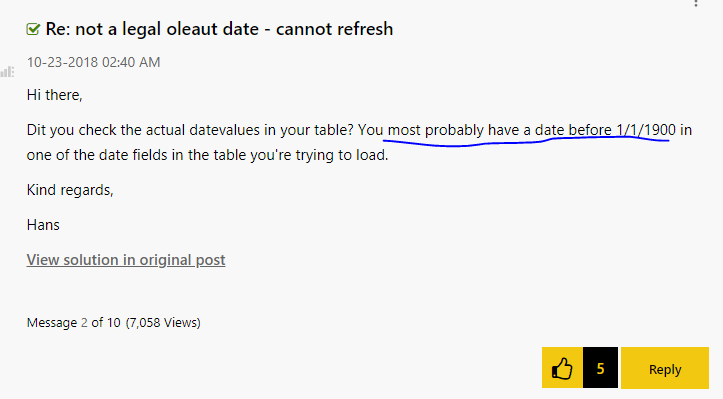Click the "Kind regards," line
723x399 pixels.
tap(70, 190)
